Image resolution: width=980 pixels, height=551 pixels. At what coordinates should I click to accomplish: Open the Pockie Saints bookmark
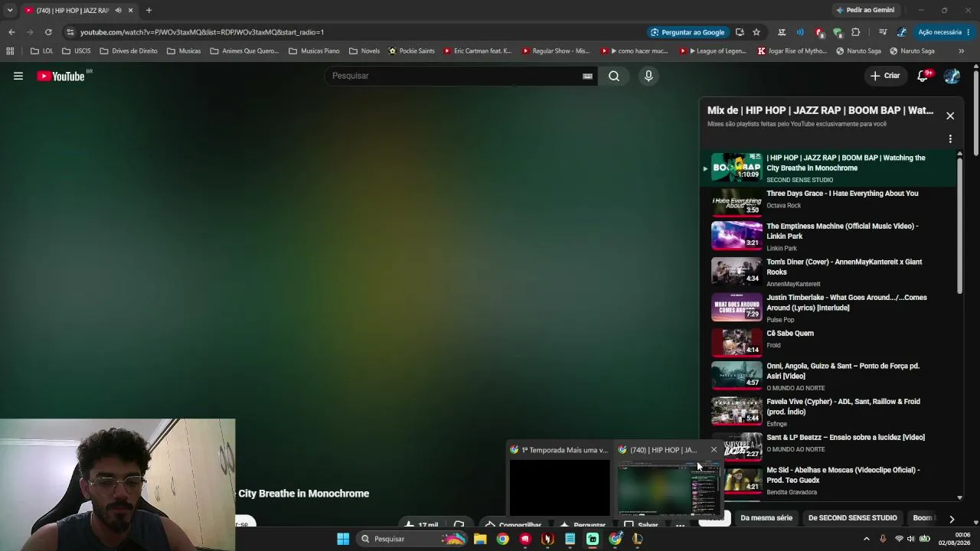point(412,51)
